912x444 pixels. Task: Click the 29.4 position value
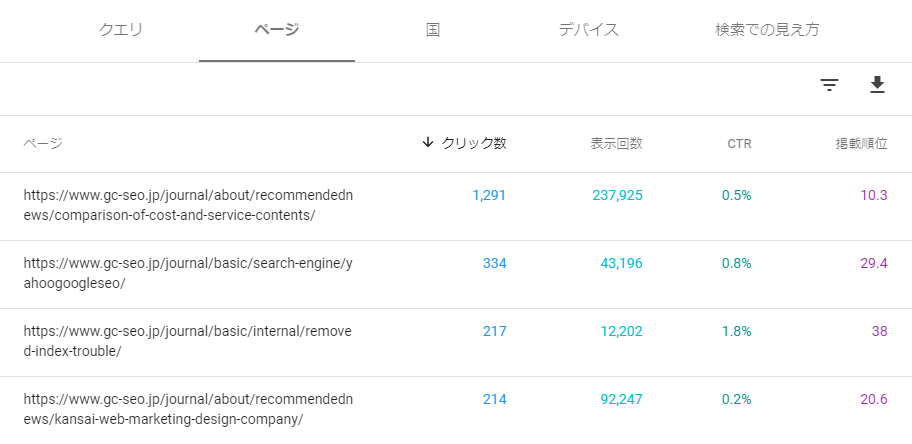[x=874, y=264]
